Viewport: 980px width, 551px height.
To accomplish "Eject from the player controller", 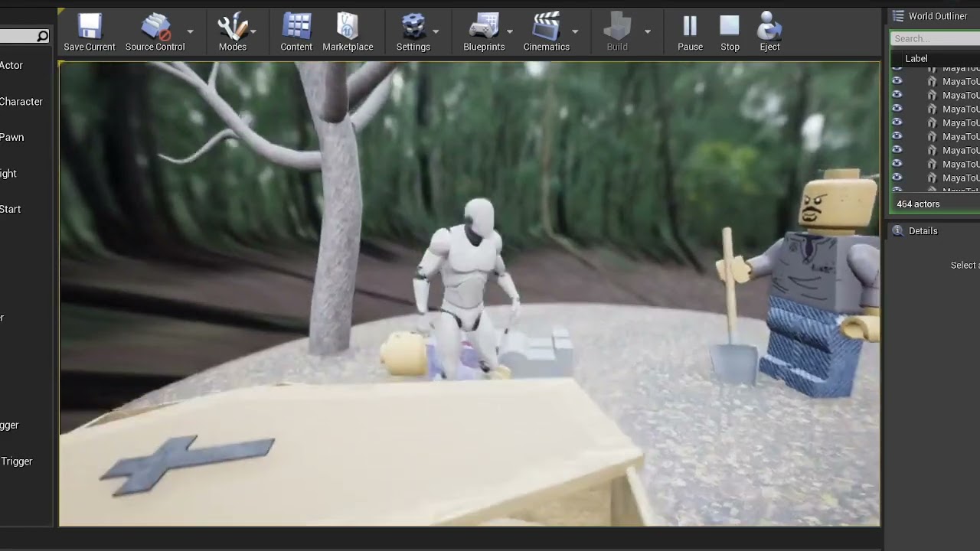I will (x=769, y=32).
